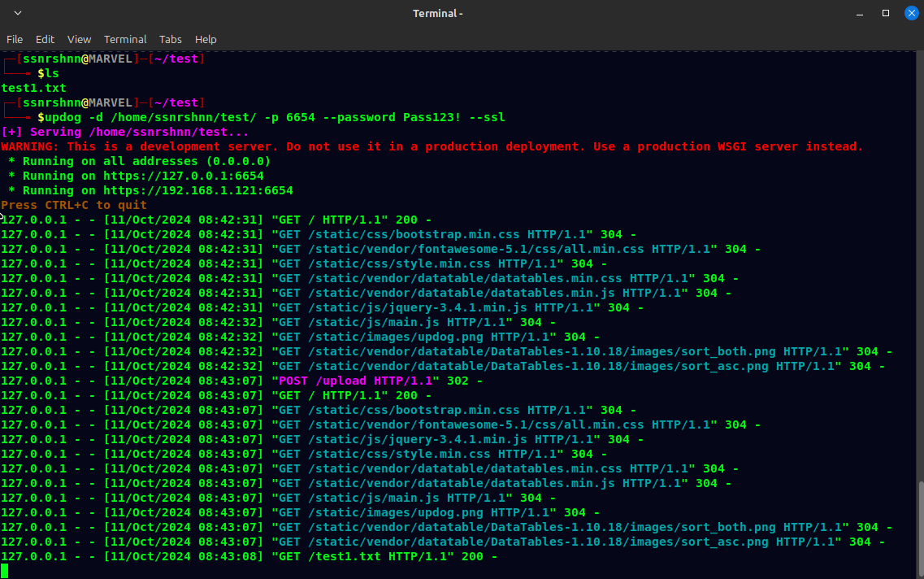Screen dimensions: 924x579
Task: Open the View menu
Action: pos(79,39)
